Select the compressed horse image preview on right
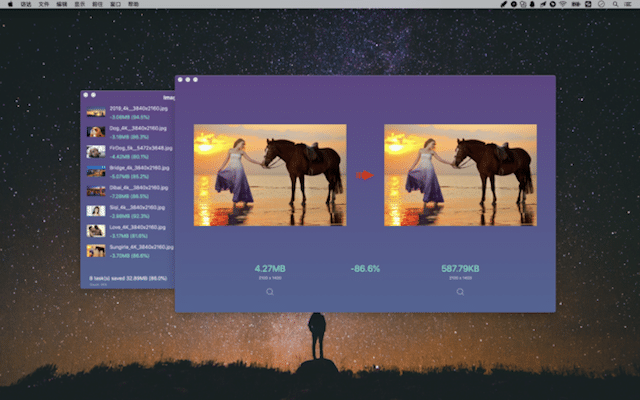 coord(460,175)
